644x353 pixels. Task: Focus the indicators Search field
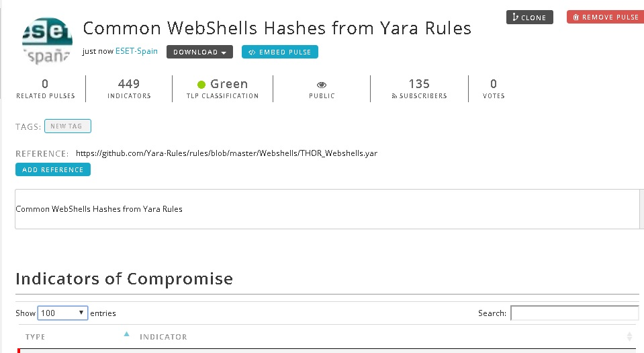(574, 313)
